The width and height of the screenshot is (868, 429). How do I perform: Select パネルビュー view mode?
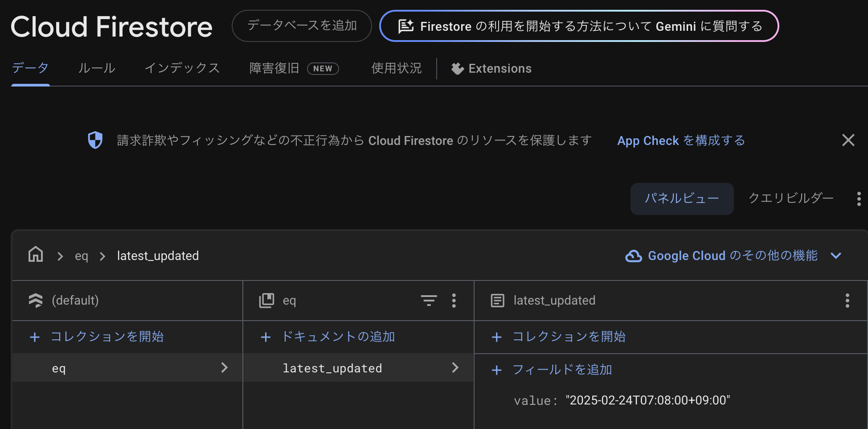(x=682, y=198)
